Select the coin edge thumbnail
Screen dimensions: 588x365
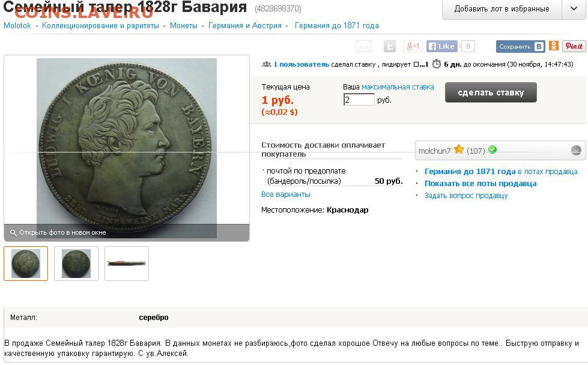126,264
